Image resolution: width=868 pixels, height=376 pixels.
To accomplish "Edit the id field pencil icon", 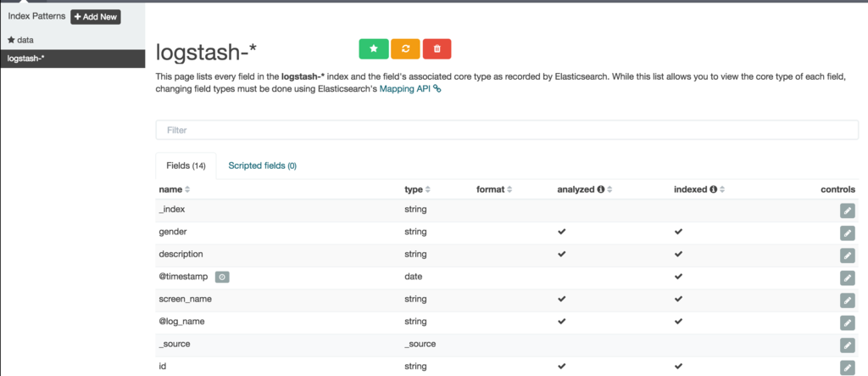I will coord(847,368).
